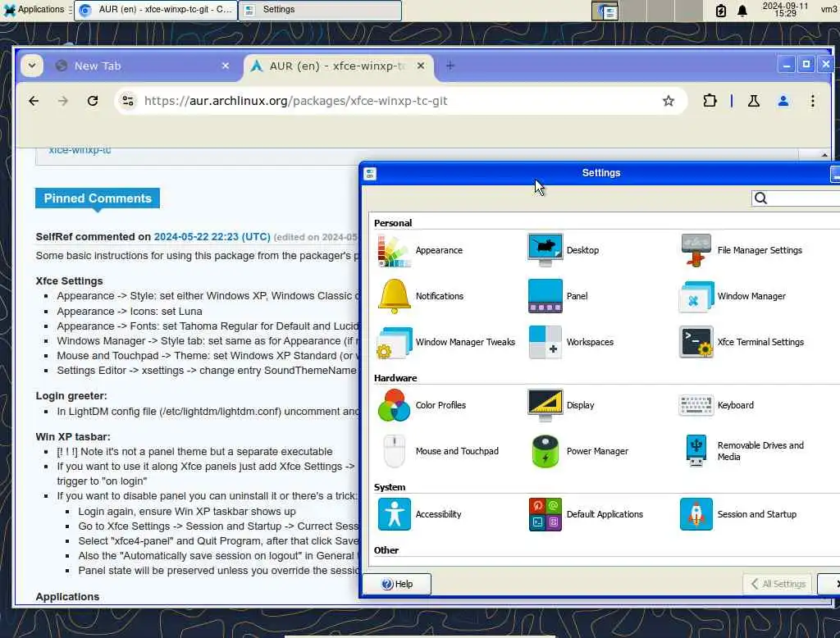Select the 'Login greeter:' heading text
Viewport: 840px width, 638px height.
click(x=71, y=396)
